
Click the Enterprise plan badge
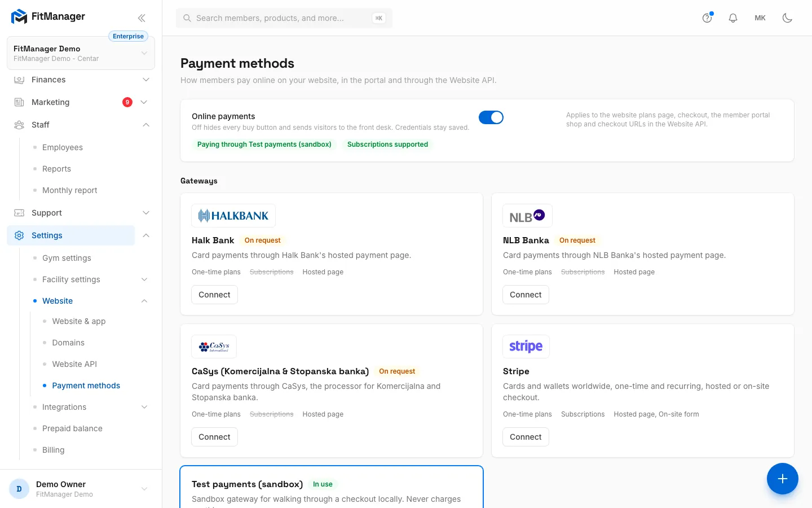coord(128,36)
